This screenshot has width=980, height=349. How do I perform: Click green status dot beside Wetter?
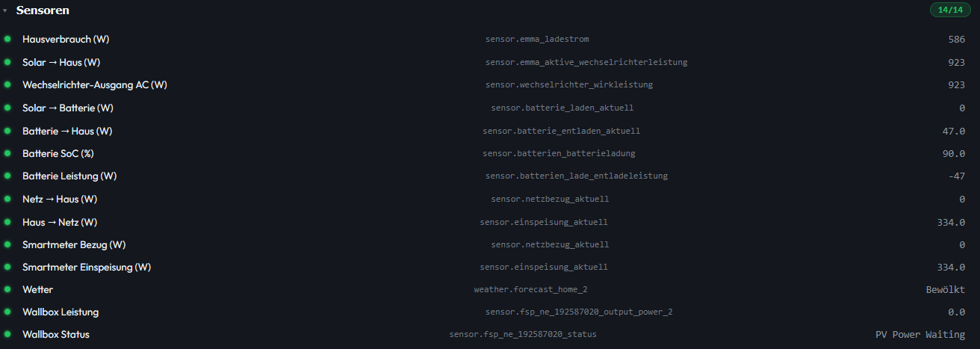pos(7,289)
